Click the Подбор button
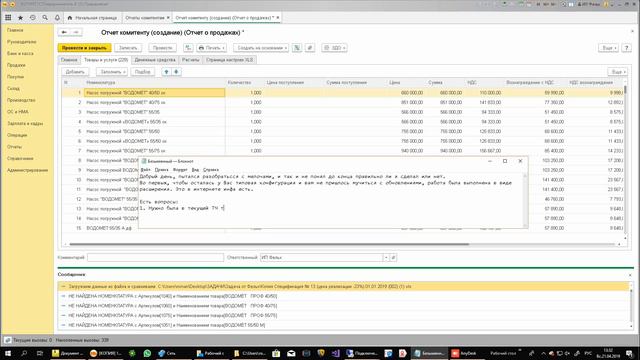The image size is (640, 360). click(142, 72)
